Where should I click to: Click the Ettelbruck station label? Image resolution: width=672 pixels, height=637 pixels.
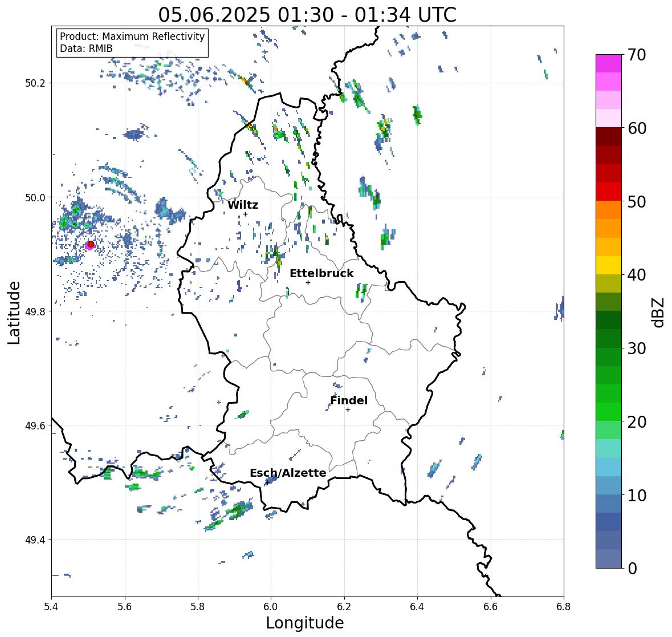click(x=321, y=274)
